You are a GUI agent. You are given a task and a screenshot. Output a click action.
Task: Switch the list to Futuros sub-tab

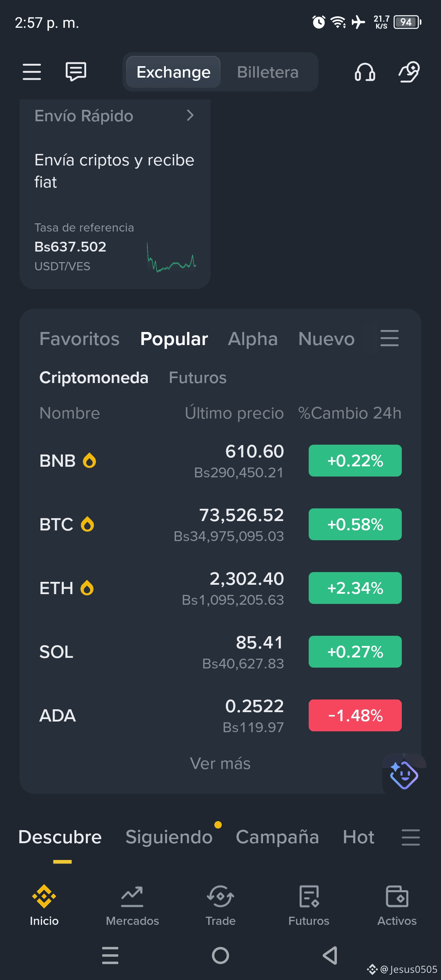pyautogui.click(x=198, y=378)
